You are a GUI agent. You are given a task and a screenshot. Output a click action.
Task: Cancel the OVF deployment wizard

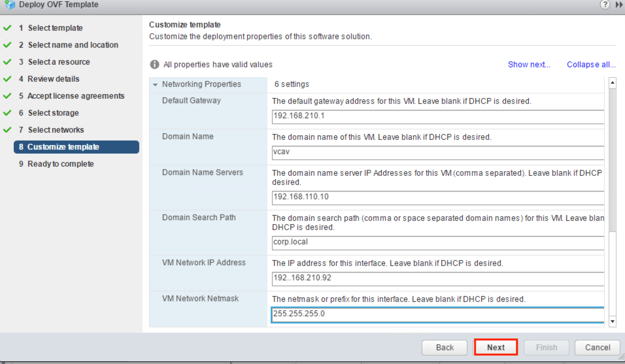point(597,347)
